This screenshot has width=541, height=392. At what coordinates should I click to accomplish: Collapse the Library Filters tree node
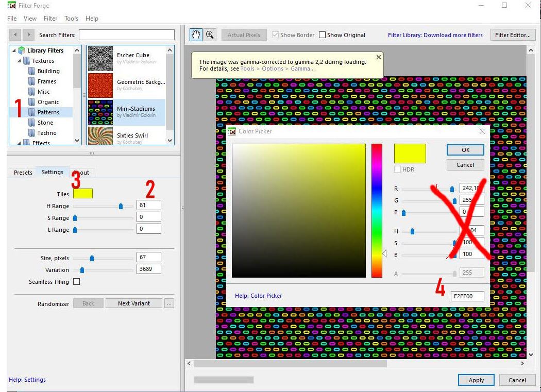tap(14, 50)
